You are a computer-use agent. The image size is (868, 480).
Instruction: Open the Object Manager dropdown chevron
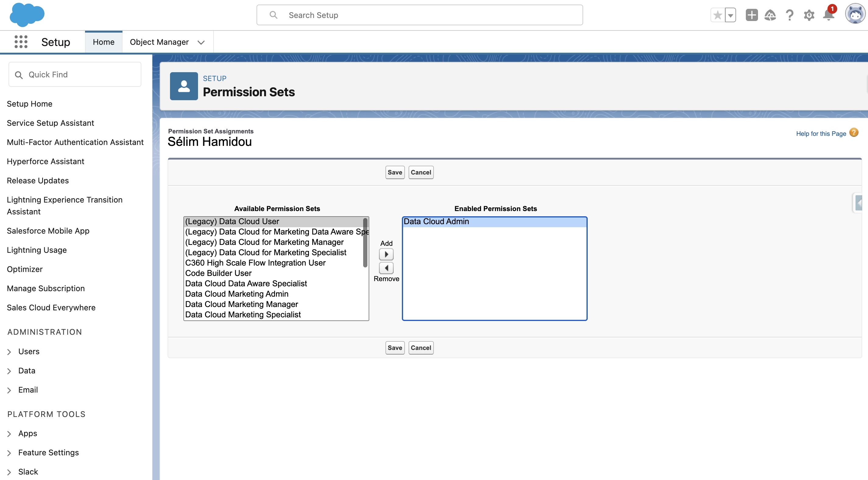[201, 42]
